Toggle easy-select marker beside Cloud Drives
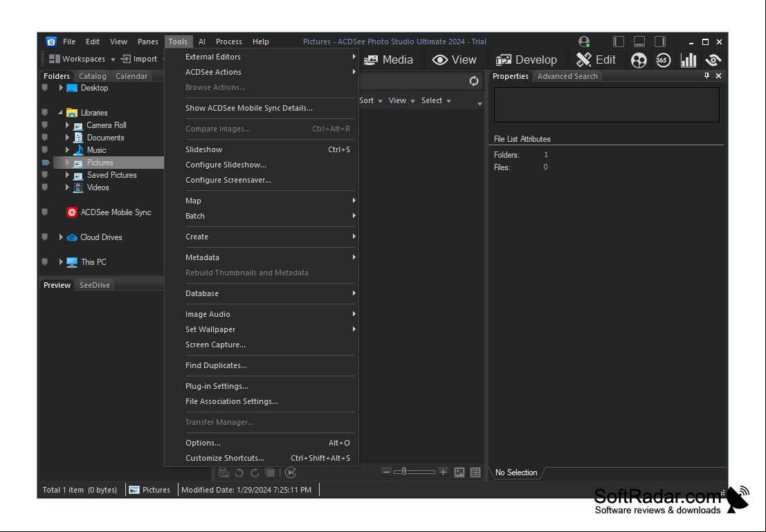The image size is (766, 532). [45, 237]
